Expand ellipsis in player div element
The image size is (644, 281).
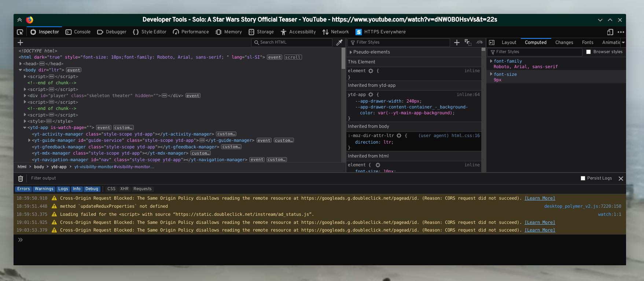tap(165, 96)
